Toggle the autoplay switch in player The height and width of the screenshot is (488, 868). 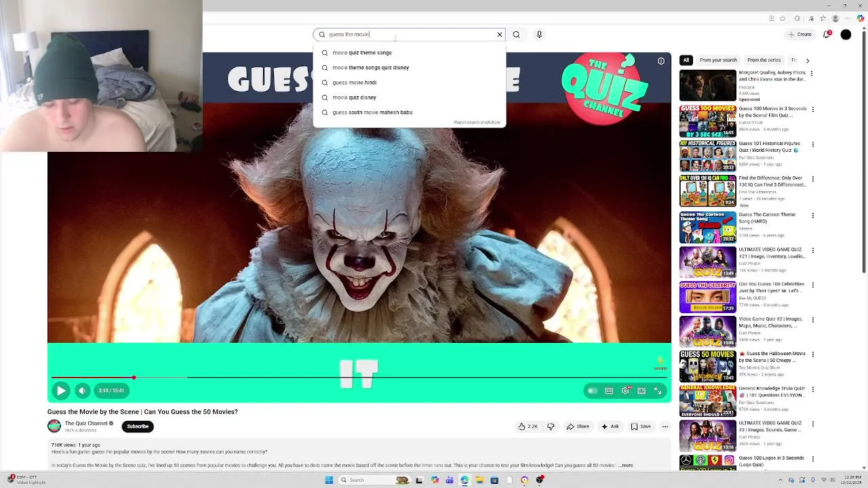point(592,391)
